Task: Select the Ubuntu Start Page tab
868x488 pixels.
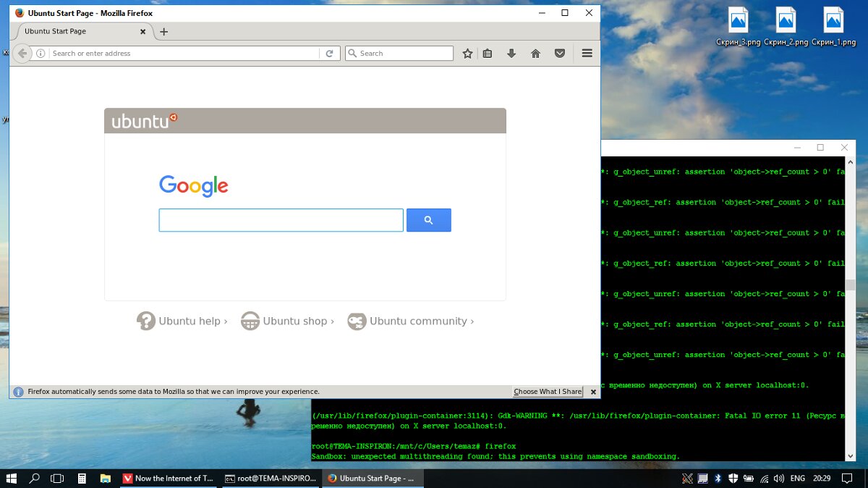Action: pos(82,31)
